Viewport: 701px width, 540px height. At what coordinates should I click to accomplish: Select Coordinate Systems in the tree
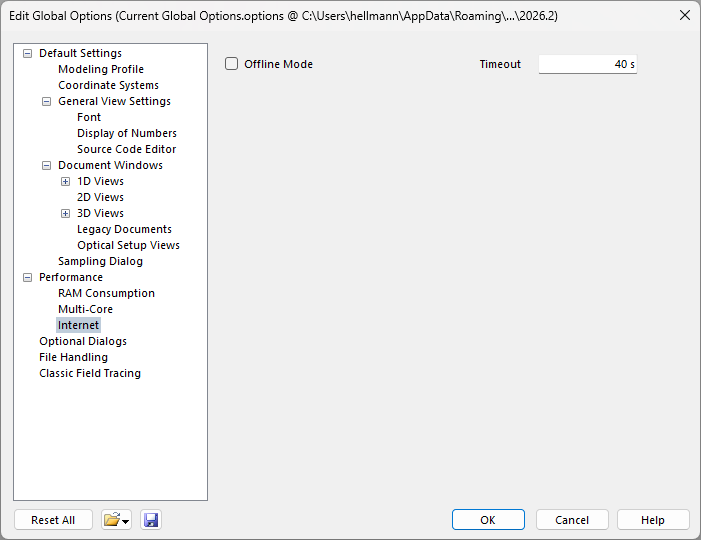108,85
